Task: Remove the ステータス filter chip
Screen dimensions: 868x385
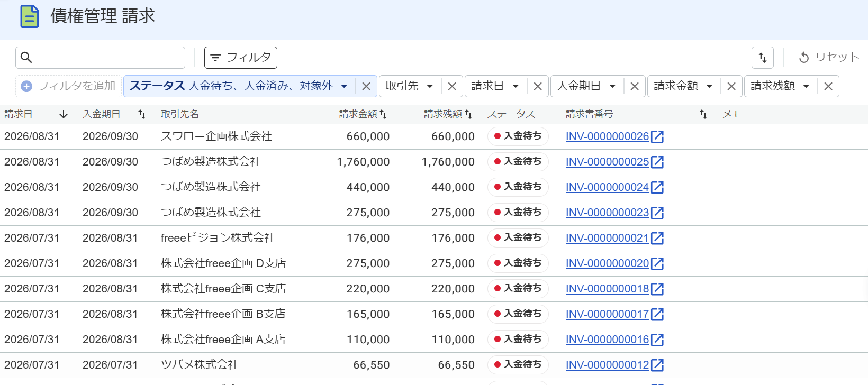Action: click(x=366, y=86)
